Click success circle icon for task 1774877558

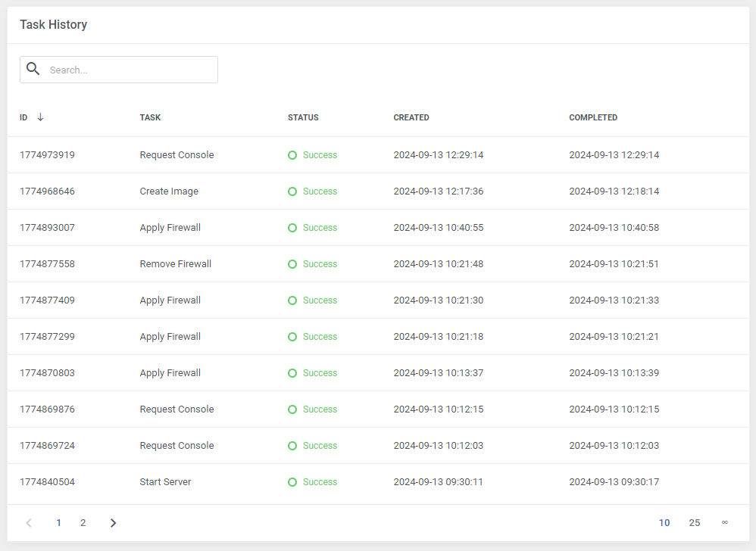[292, 264]
